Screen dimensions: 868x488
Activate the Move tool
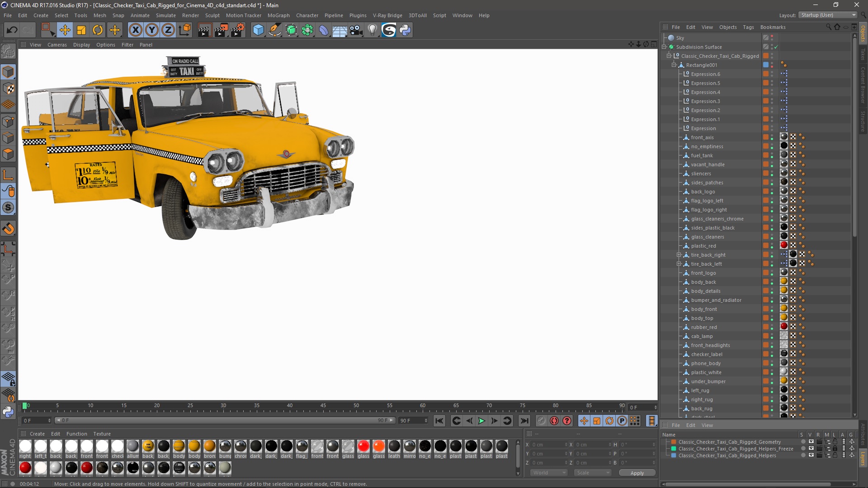click(65, 30)
